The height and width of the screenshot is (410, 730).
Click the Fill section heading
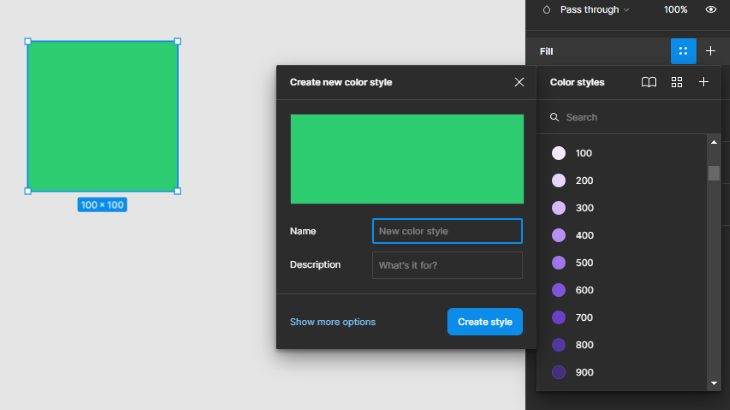[x=546, y=52]
